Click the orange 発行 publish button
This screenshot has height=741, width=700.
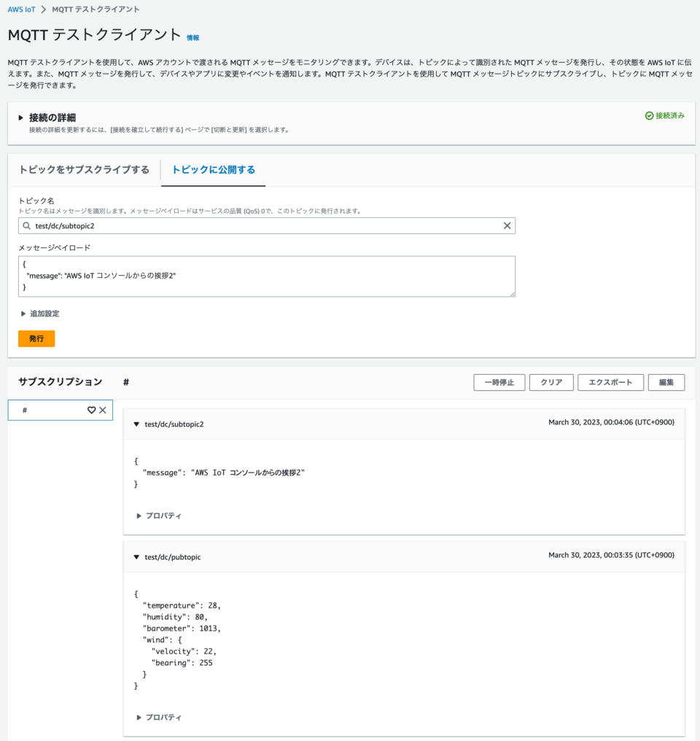point(36,338)
